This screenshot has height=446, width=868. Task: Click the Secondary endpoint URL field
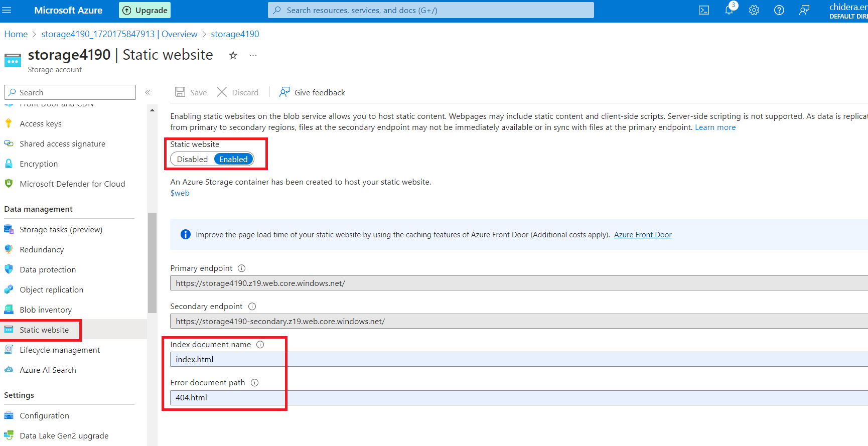tap(519, 322)
